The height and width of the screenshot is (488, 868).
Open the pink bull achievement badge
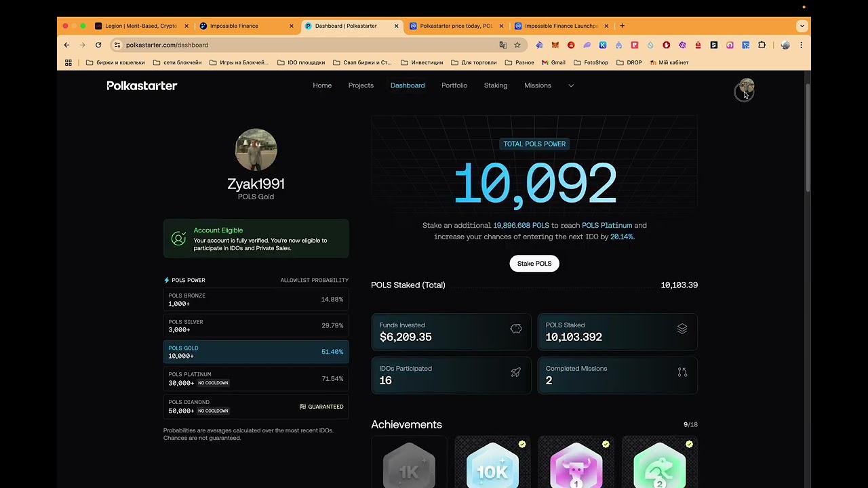click(x=576, y=464)
